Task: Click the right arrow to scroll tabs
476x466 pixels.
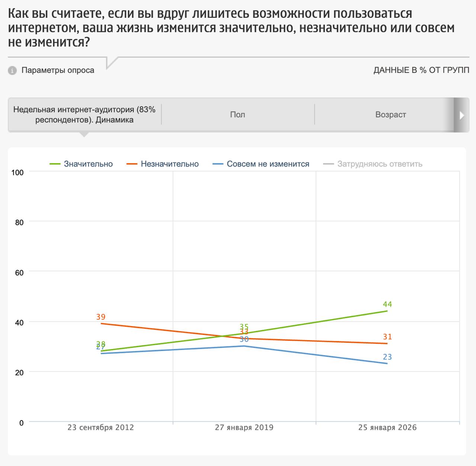Action: coord(462,115)
